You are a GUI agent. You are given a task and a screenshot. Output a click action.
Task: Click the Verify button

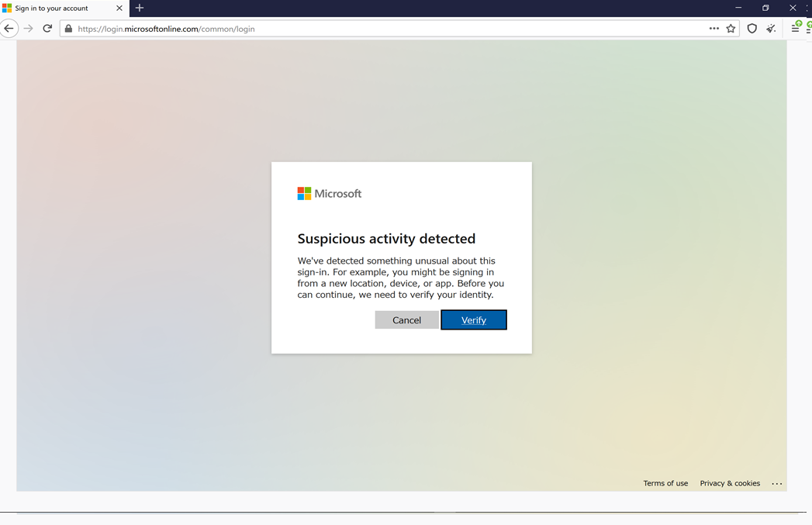[474, 320]
